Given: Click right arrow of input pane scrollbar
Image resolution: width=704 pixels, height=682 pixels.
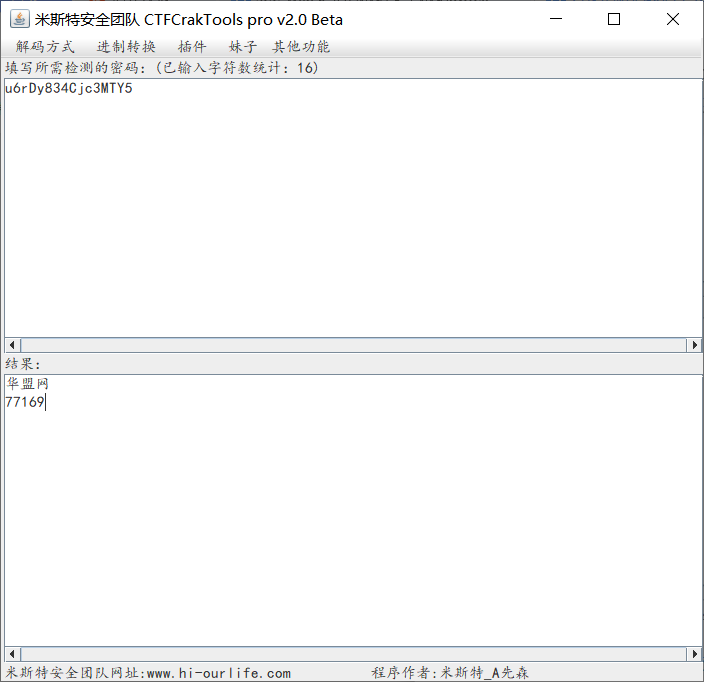Looking at the screenshot, I should [x=693, y=345].
